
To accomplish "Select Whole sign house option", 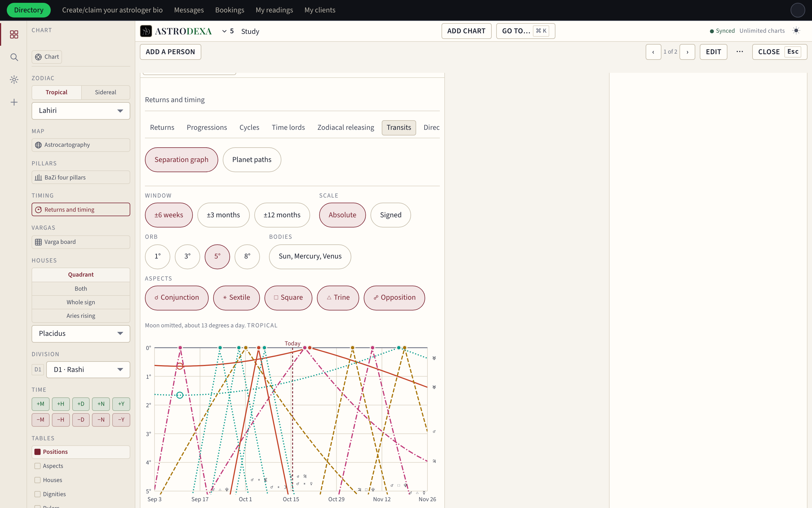I will pyautogui.click(x=81, y=302).
